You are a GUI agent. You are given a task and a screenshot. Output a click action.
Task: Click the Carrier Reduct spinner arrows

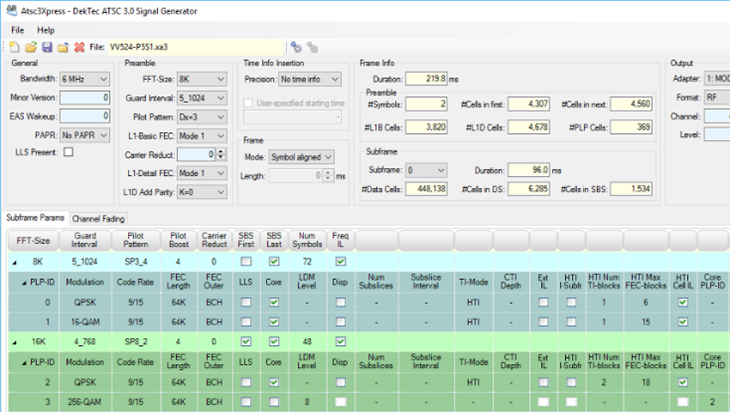219,154
